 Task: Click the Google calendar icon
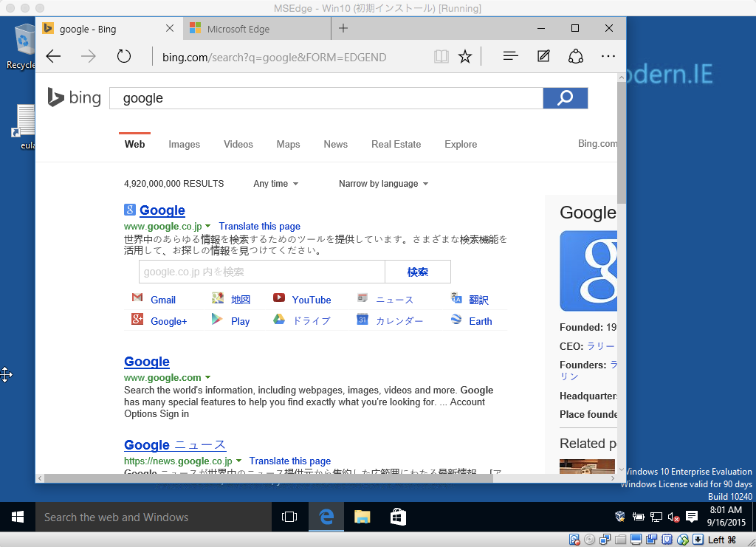click(362, 319)
